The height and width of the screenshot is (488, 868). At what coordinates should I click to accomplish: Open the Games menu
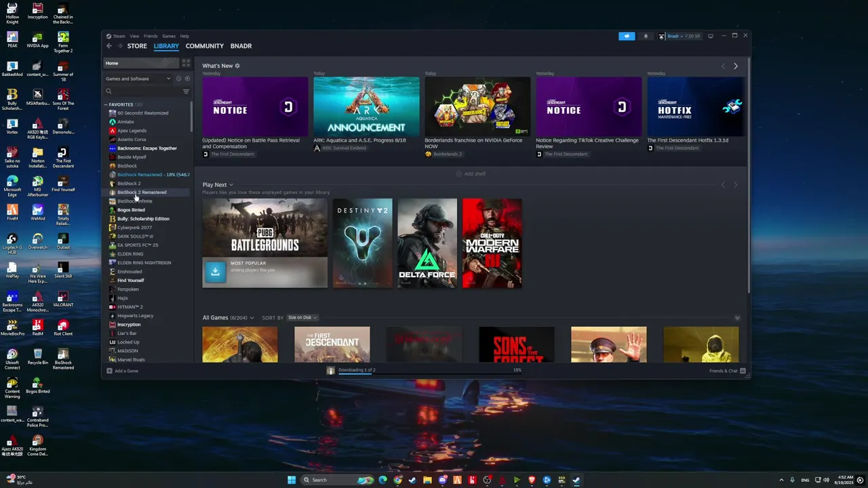coord(169,36)
